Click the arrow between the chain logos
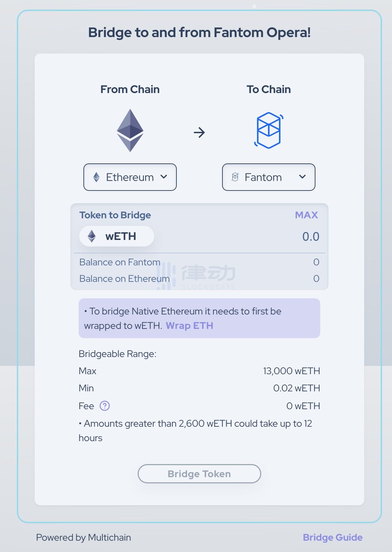Screen dimensions: 392x552 click(199, 132)
